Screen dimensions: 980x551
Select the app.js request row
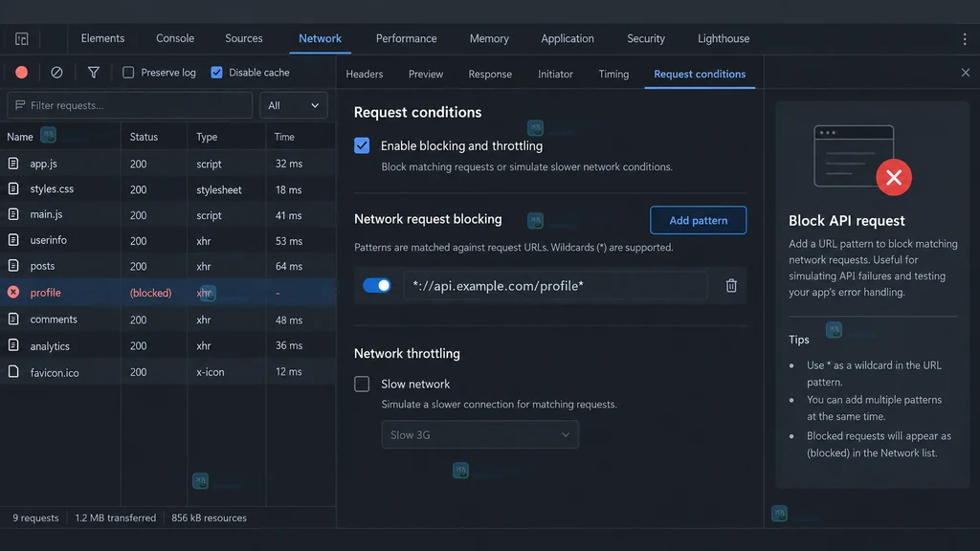(168, 163)
